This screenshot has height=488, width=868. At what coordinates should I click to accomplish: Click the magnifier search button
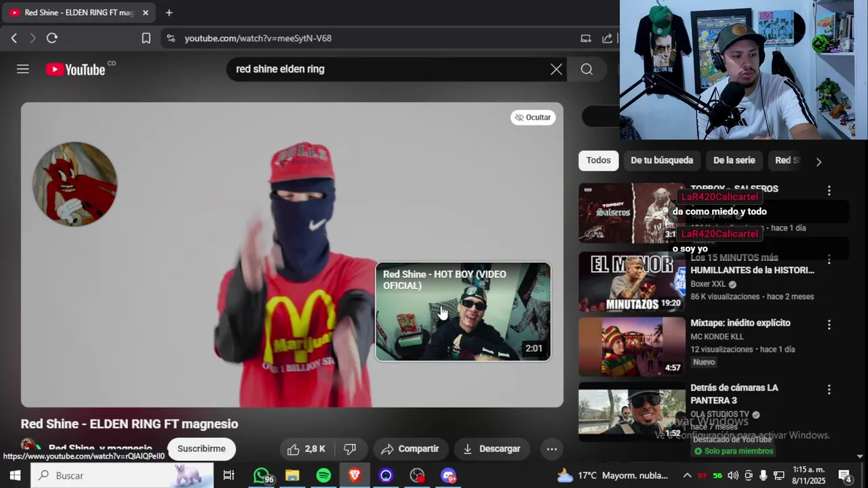pyautogui.click(x=587, y=69)
